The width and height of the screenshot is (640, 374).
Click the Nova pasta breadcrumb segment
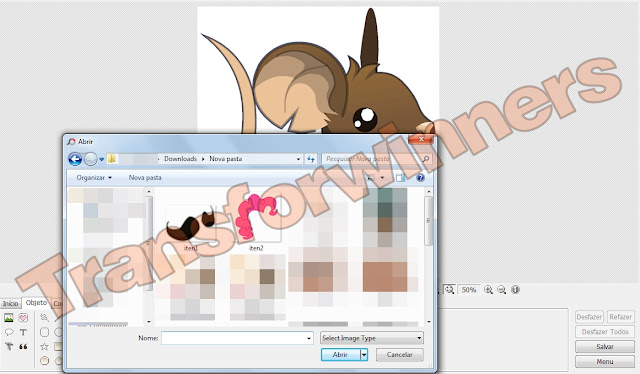[x=226, y=159]
